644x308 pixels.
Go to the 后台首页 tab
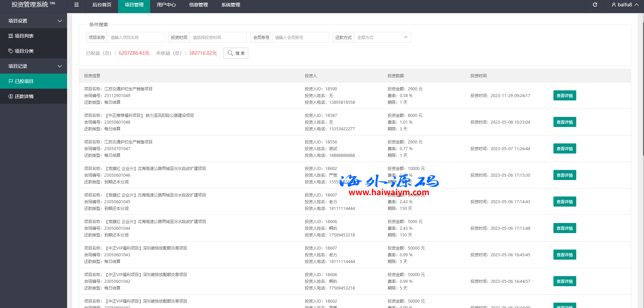click(102, 5)
